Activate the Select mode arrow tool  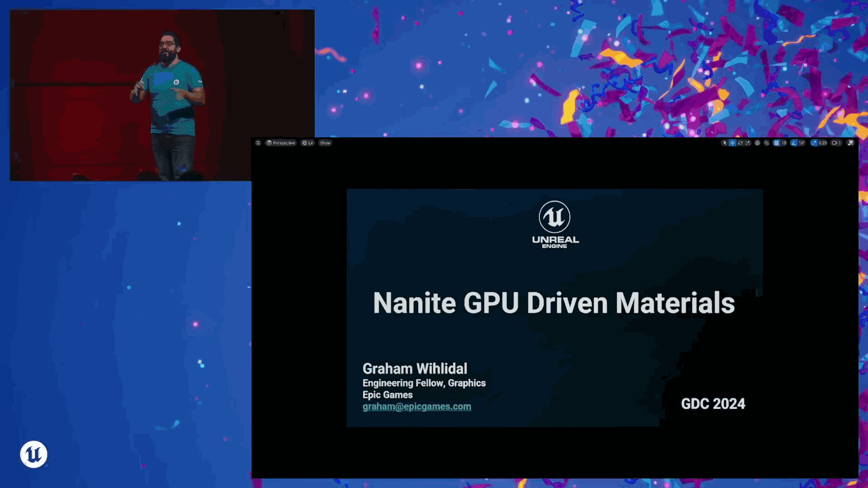pos(725,143)
